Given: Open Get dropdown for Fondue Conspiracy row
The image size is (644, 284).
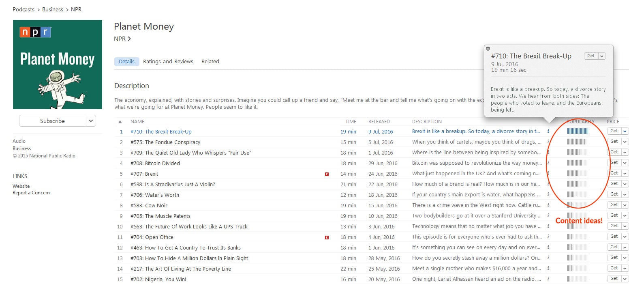Looking at the screenshot, I should [x=625, y=142].
